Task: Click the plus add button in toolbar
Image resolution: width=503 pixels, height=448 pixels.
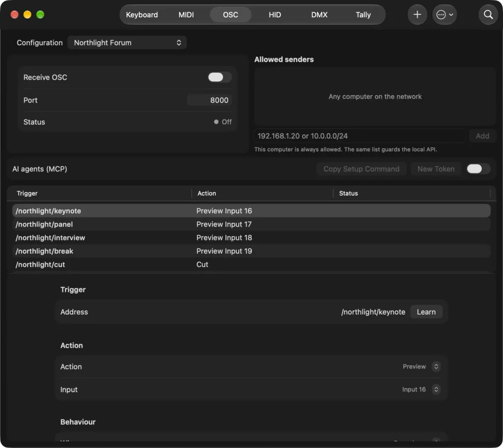Action: pos(417,14)
